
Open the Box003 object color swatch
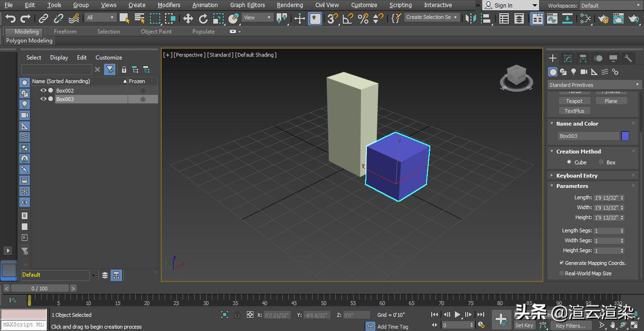[x=625, y=136]
